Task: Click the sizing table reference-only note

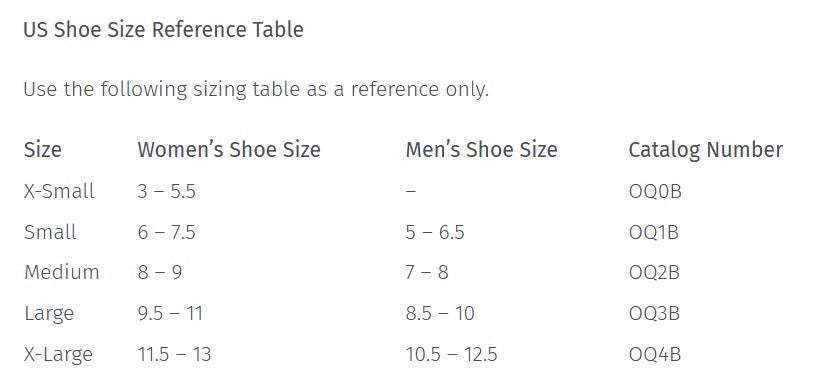Action: [x=256, y=90]
